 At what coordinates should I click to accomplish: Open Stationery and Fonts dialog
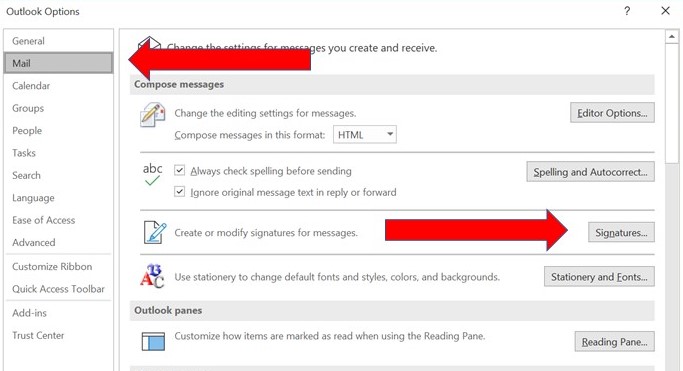(599, 277)
